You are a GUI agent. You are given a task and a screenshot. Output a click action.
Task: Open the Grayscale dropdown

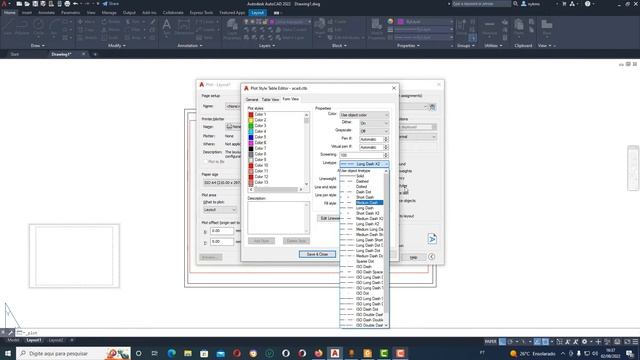tap(374, 131)
